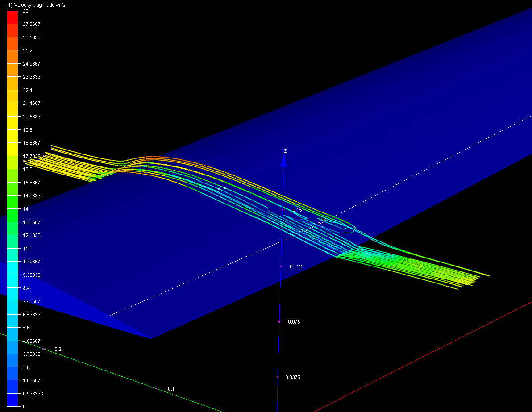Click the 19.6 legend value label
This screenshot has width=532, height=412.
click(28, 130)
